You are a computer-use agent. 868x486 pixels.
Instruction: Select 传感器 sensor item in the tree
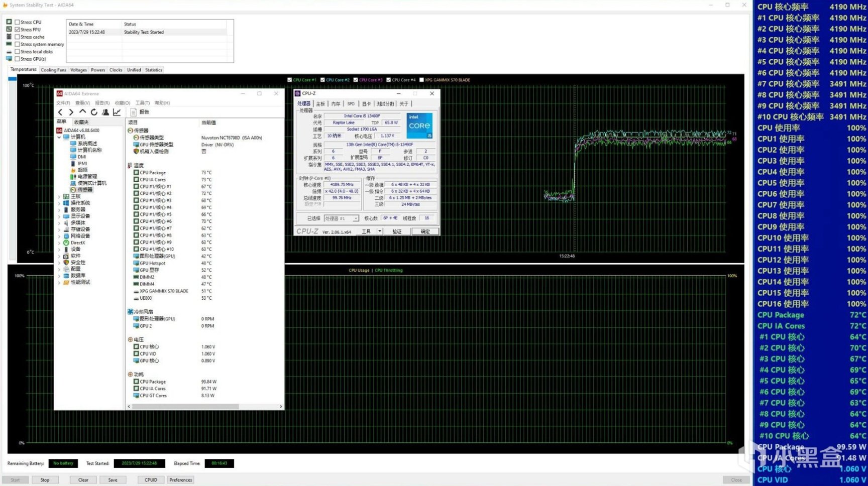pyautogui.click(x=85, y=190)
